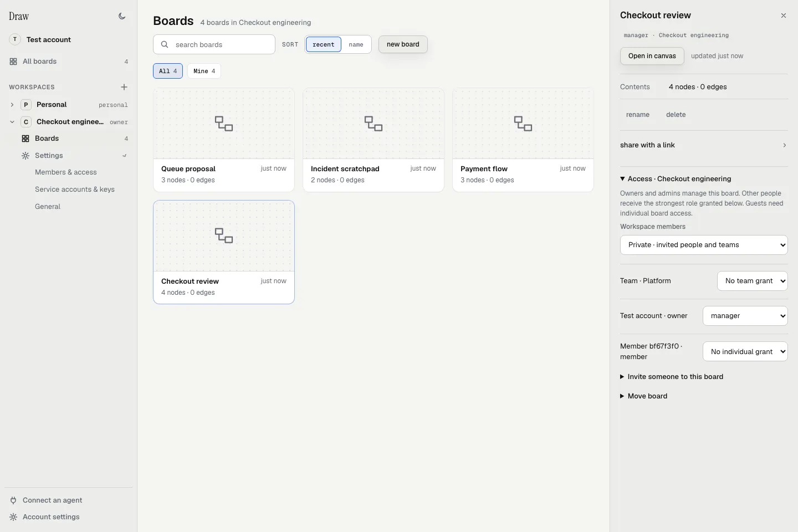Add a new workspace with plus icon
The width and height of the screenshot is (798, 532).
[x=124, y=87]
